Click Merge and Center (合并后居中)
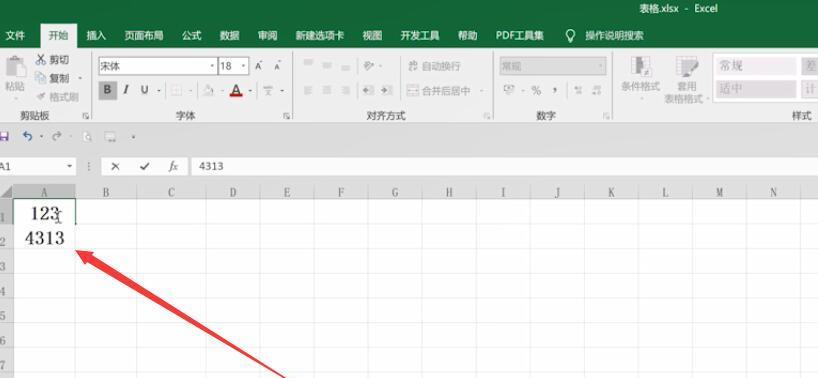This screenshot has width=818, height=378. pos(439,91)
